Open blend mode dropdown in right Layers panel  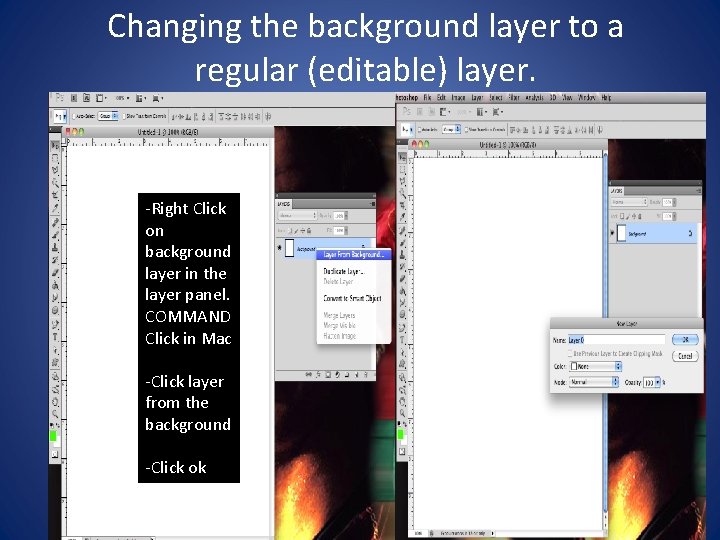pyautogui.click(x=629, y=202)
